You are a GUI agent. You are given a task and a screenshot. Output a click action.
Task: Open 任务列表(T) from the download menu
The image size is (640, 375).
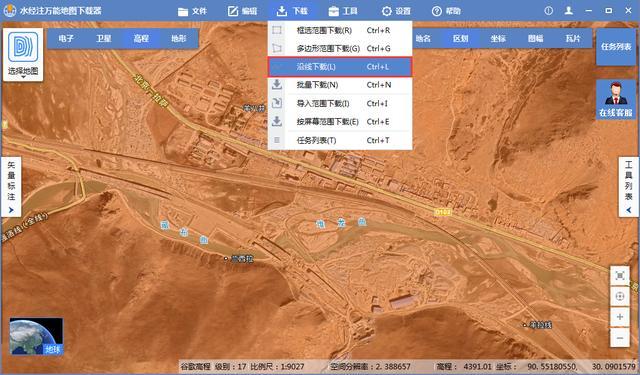point(340,140)
